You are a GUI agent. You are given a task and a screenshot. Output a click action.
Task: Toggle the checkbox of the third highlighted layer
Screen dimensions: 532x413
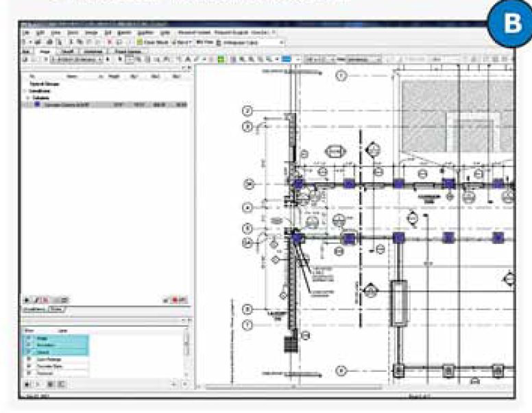[x=29, y=352]
